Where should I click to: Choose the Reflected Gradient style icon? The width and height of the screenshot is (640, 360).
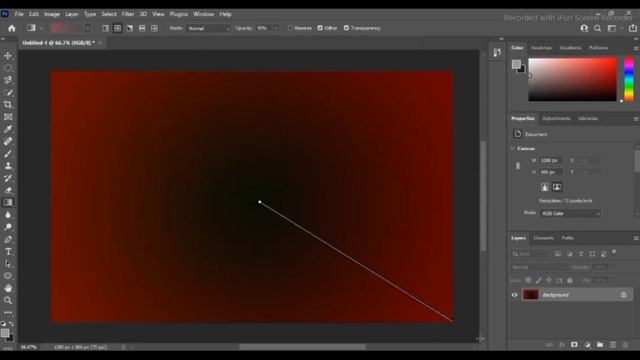142,28
